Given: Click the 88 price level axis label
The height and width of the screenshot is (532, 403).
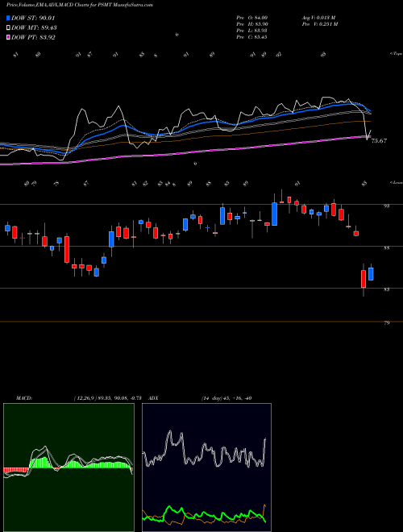Looking at the screenshot, I should point(386,248).
